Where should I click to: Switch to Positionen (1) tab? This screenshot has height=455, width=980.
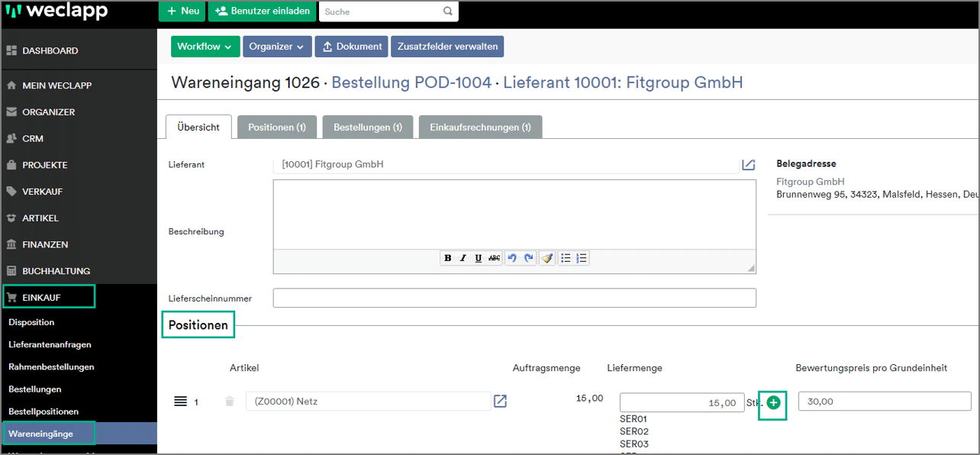click(277, 127)
